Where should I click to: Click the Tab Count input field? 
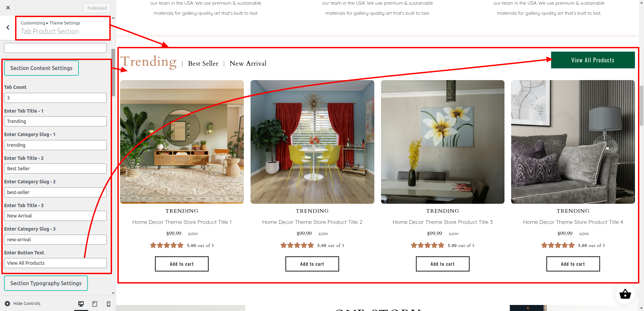pyautogui.click(x=55, y=98)
